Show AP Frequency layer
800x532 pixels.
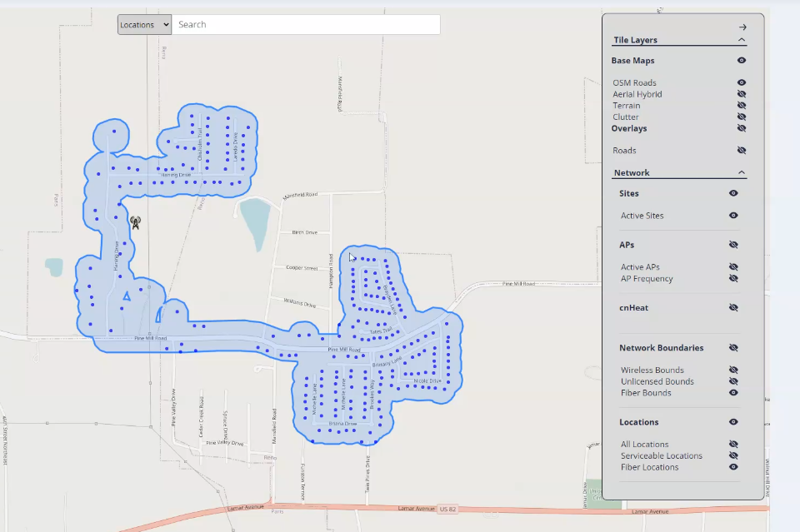click(733, 278)
